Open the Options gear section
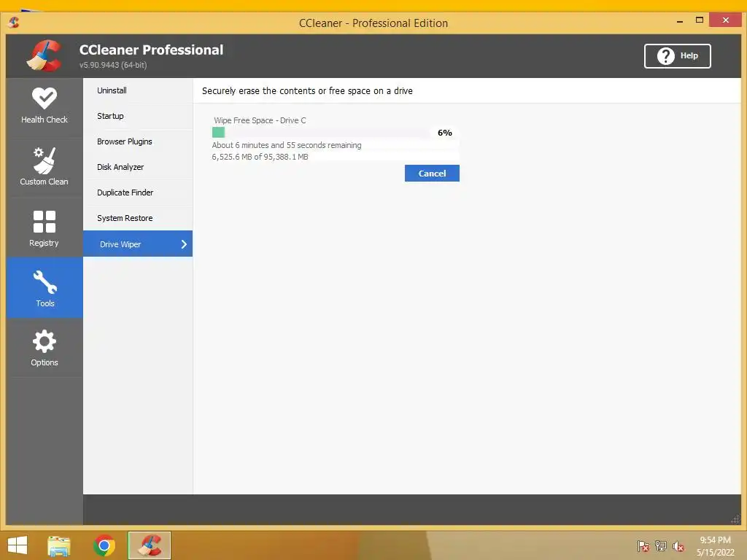747x560 pixels. pos(44,348)
